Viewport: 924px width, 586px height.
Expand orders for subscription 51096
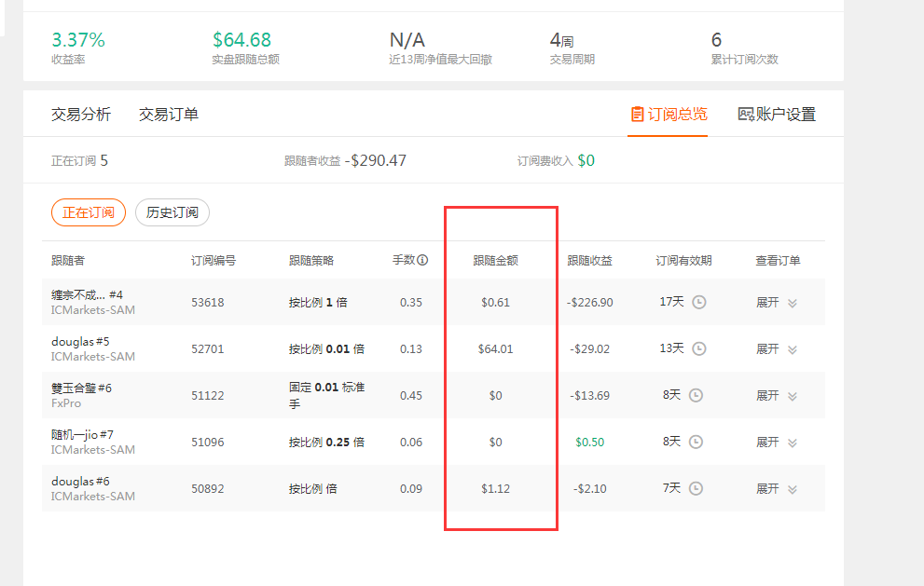[x=777, y=443]
